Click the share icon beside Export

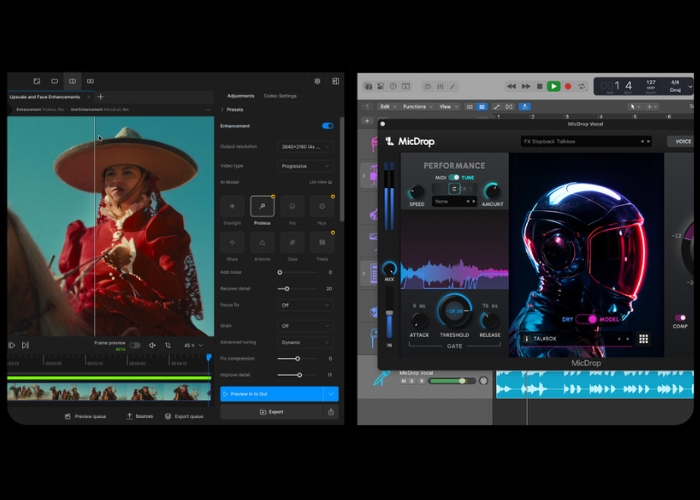[x=331, y=412]
